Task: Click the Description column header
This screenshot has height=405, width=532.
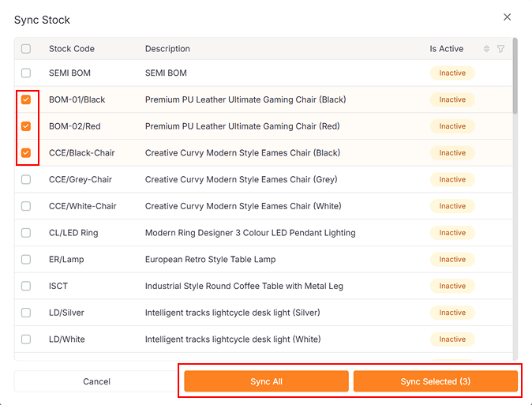Action: click(167, 49)
